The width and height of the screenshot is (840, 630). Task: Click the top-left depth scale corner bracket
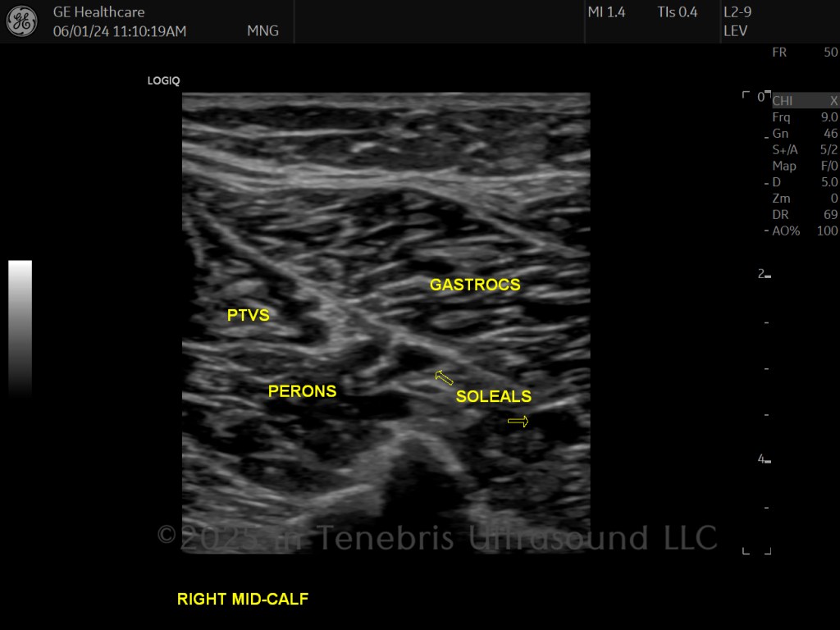pos(746,95)
